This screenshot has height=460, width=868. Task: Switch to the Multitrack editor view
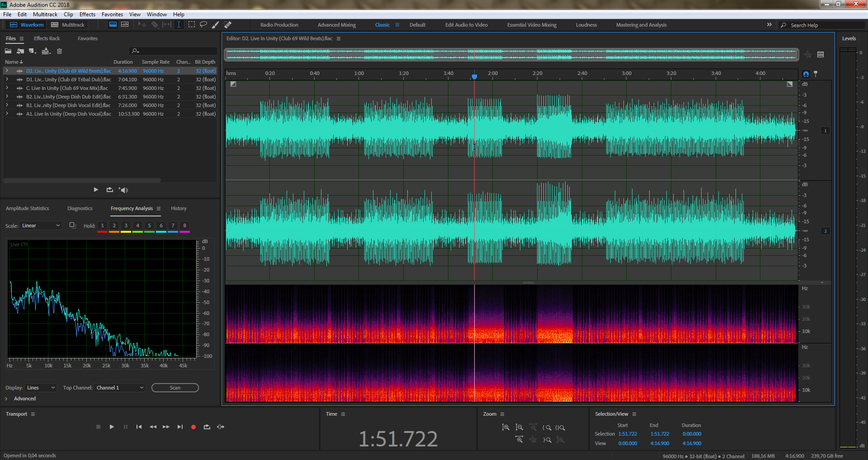click(x=68, y=25)
